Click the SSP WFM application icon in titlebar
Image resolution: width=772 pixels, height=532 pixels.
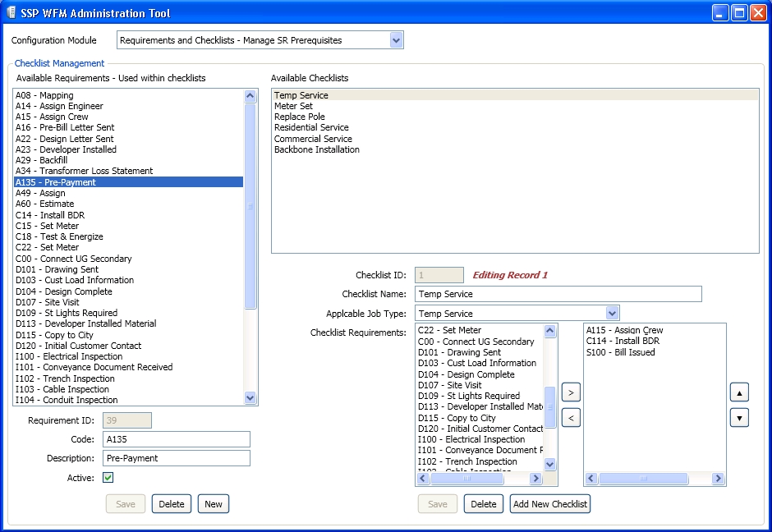click(x=10, y=12)
